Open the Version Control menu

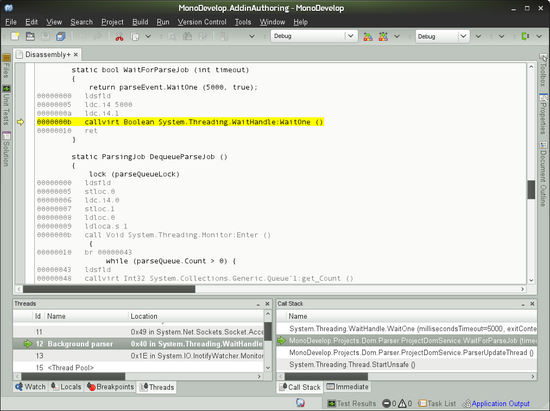(202, 22)
